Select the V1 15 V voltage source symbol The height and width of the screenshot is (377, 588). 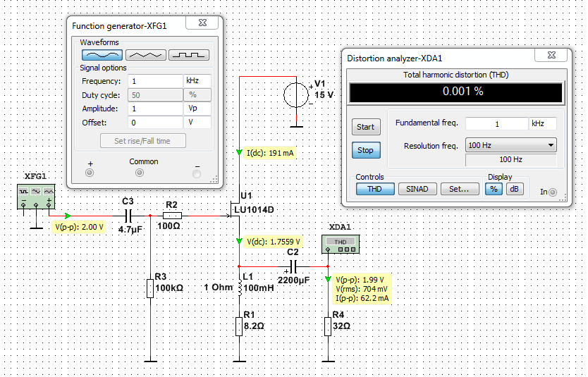[x=296, y=95]
